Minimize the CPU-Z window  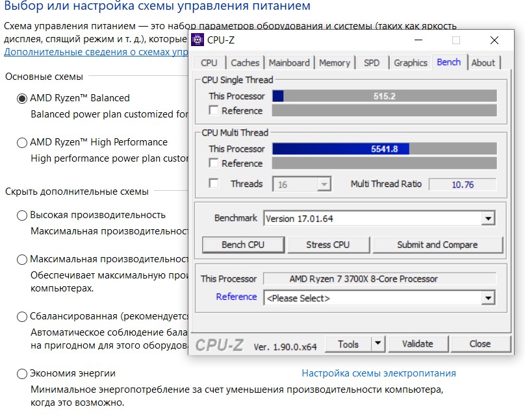pos(418,40)
